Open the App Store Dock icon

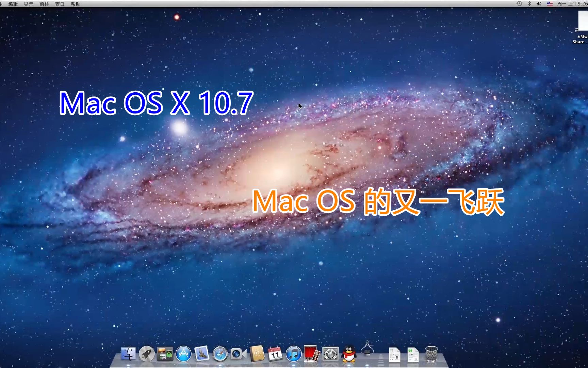coord(183,354)
